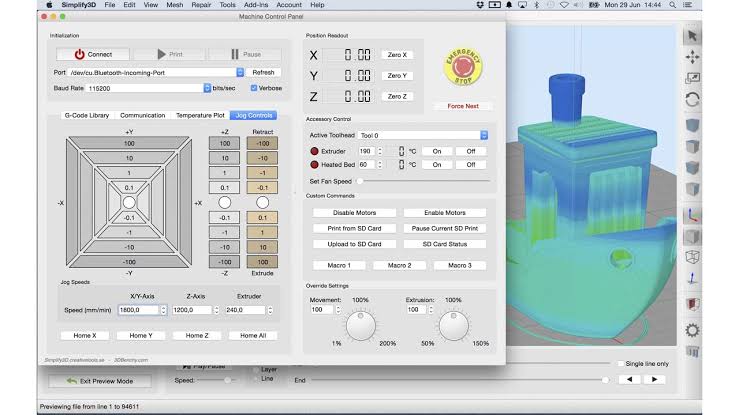Click Macro 2 button
The image size is (739, 415).
pos(400,266)
